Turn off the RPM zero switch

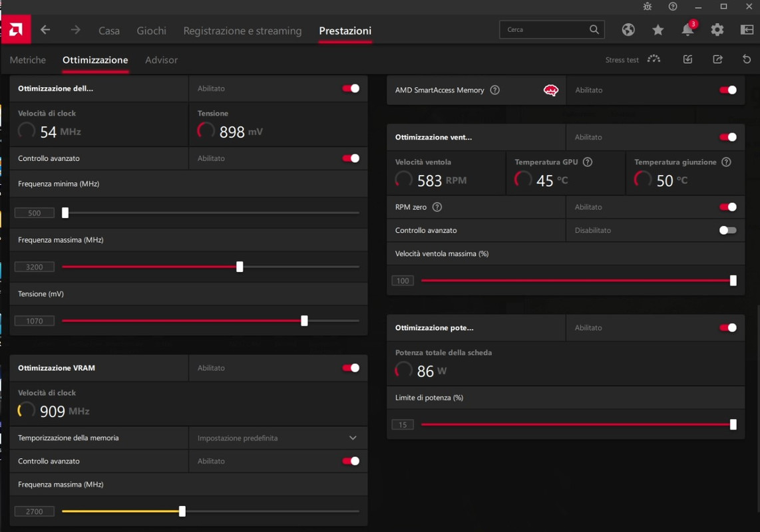coord(728,207)
